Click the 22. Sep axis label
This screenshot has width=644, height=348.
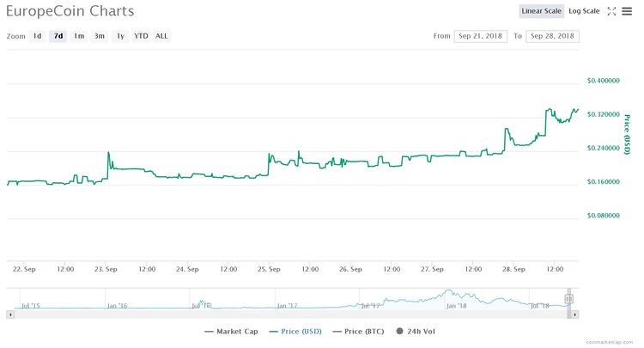(x=24, y=269)
